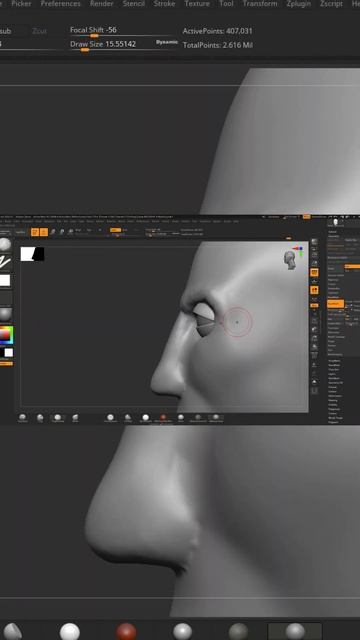Viewport: 360px width, 640px height.
Task: Pick a color from the rainbow color picker
Action: click(6, 335)
